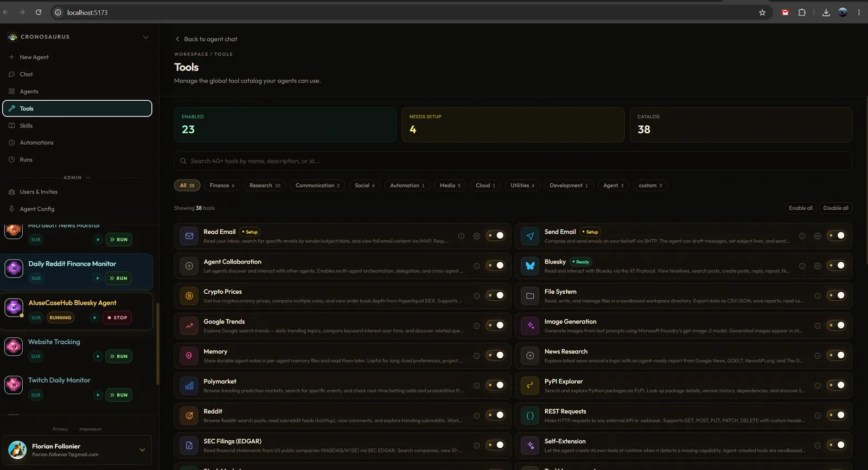The height and width of the screenshot is (470, 868).
Task: Bookmark this page with the star icon
Action: pos(762,12)
